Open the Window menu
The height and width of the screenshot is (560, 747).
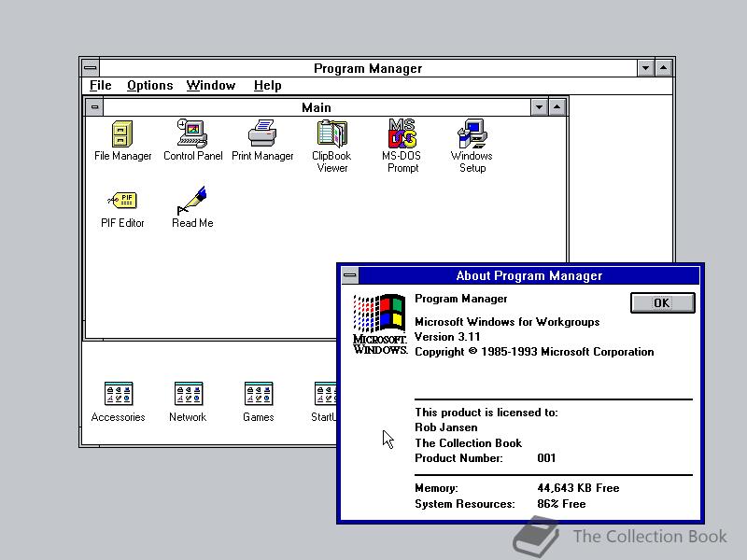211,85
